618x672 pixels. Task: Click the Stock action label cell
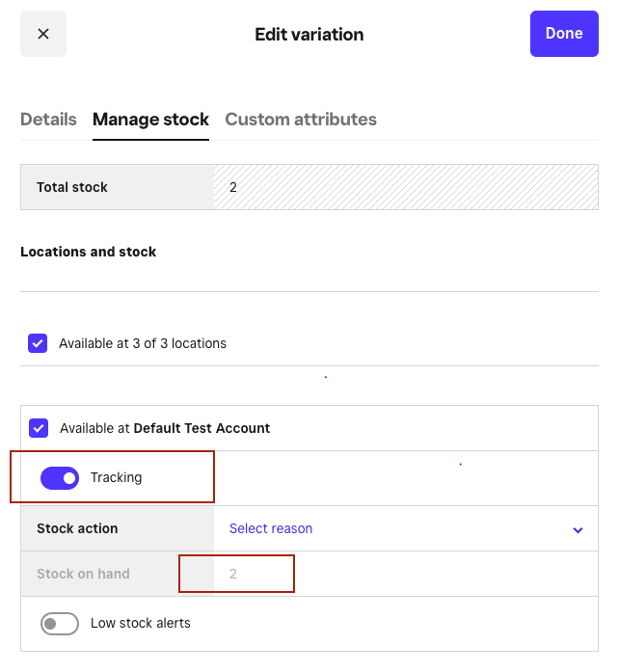[x=77, y=528]
